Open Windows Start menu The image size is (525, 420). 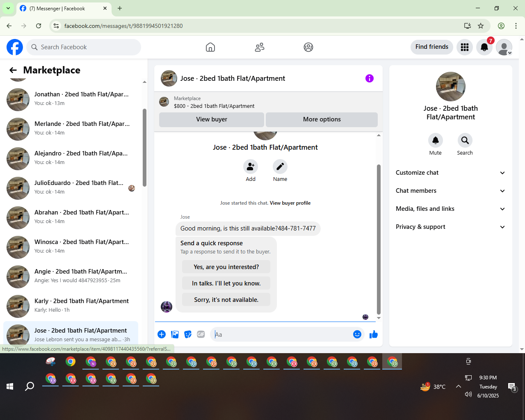[x=10, y=386]
